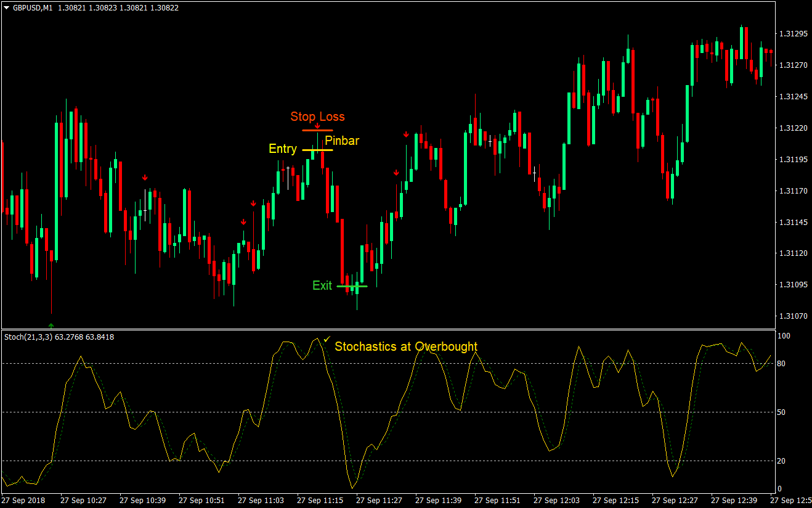The width and height of the screenshot is (812, 508).
Task: Select the red arrow under Stop Loss label
Action: coord(317,126)
